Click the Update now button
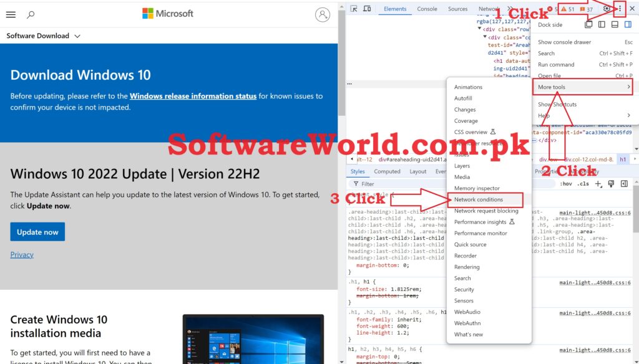Image resolution: width=639 pixels, height=364 pixels. click(x=37, y=232)
